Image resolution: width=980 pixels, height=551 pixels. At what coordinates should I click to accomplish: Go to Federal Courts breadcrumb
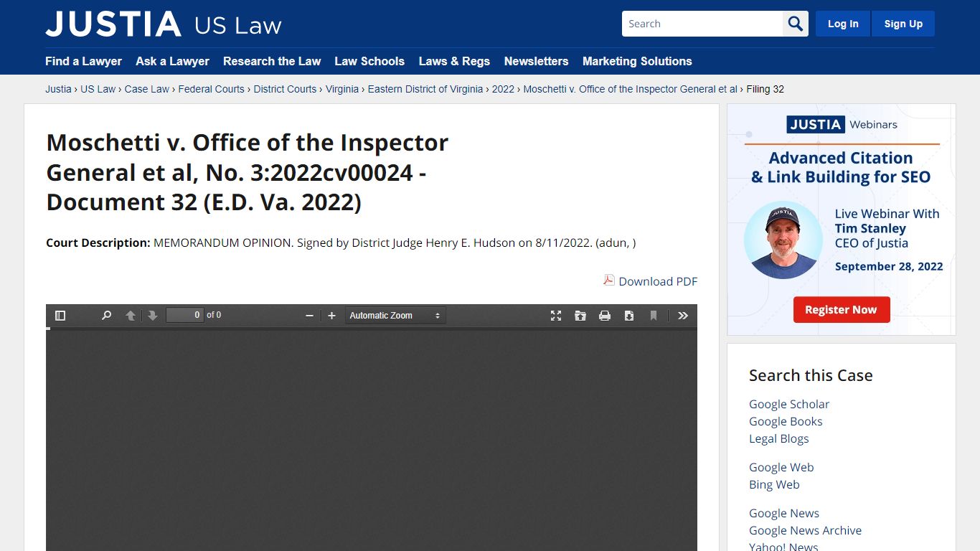click(x=212, y=89)
